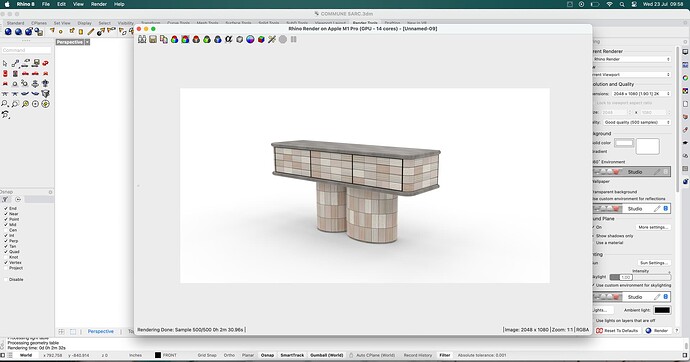Toggle Osnap in the status bar
690x362 pixels.
pos(267,355)
